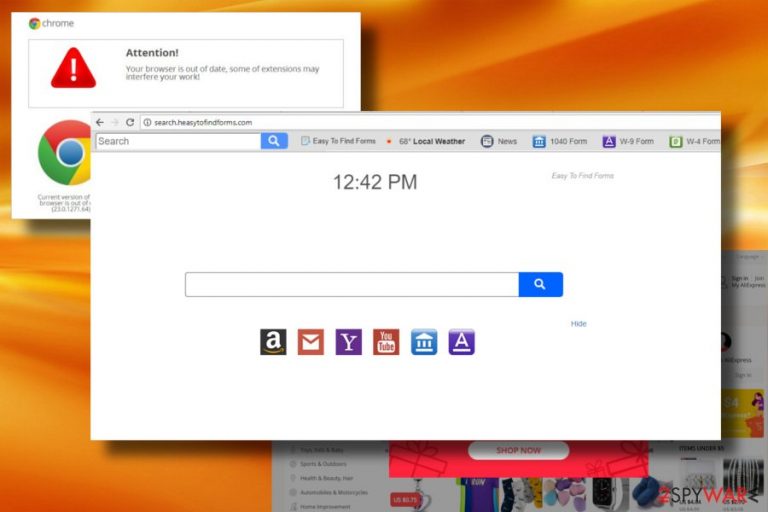Open Automobiles & Motorcycles category in background

coord(334,492)
